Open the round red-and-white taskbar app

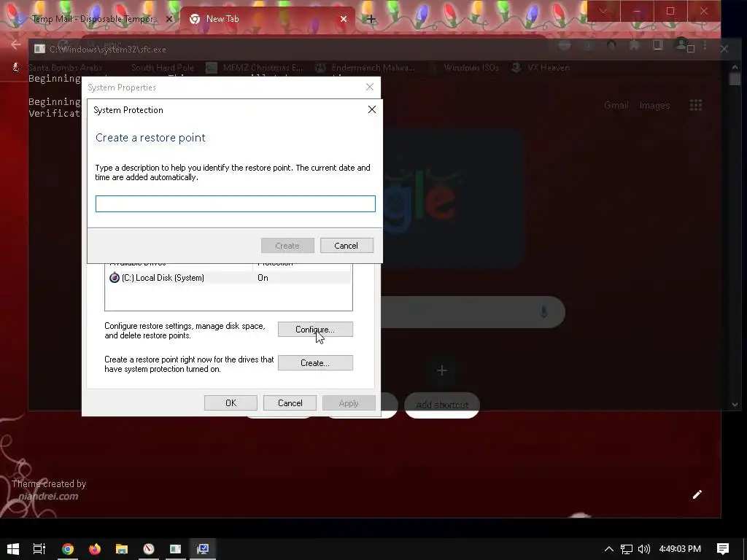coord(149,549)
